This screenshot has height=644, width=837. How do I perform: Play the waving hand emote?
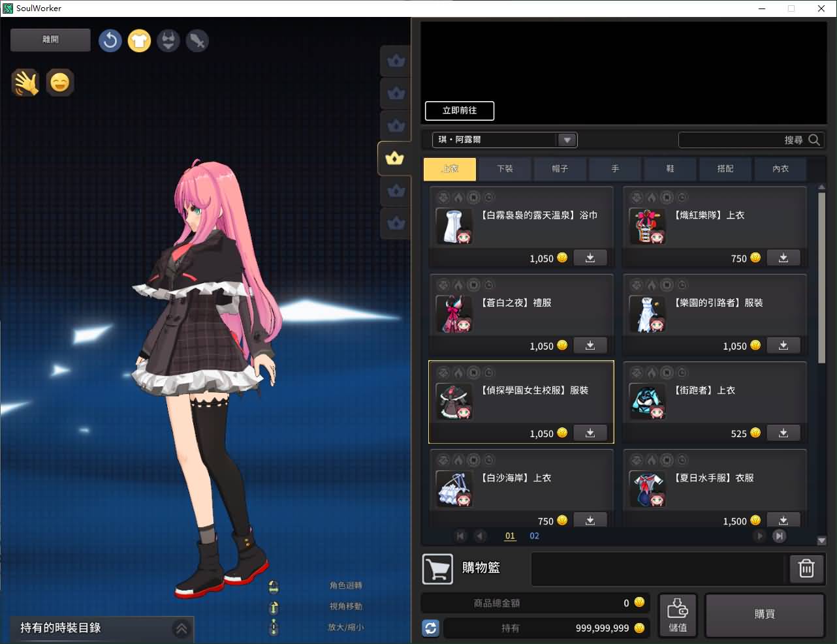pos(25,83)
